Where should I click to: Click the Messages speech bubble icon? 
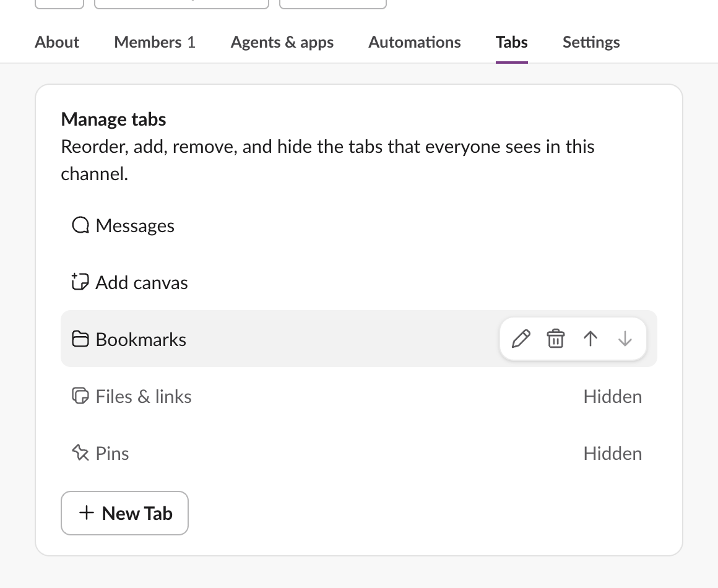click(x=80, y=225)
